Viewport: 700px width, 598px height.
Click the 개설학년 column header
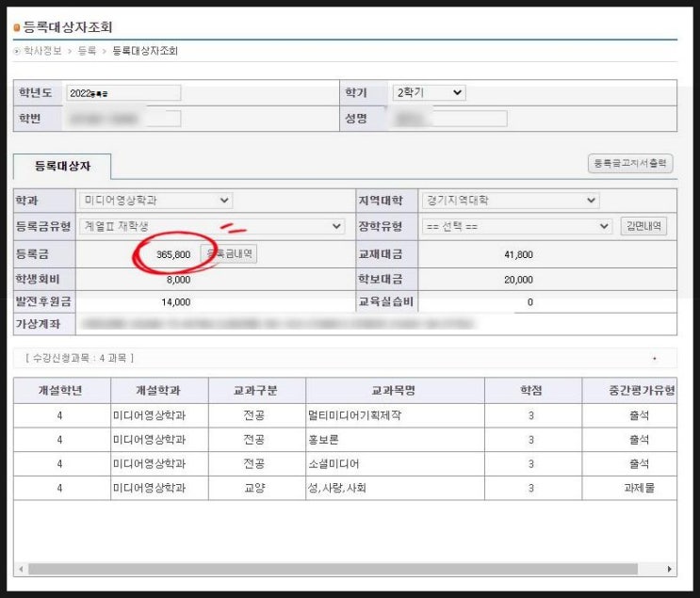62,391
